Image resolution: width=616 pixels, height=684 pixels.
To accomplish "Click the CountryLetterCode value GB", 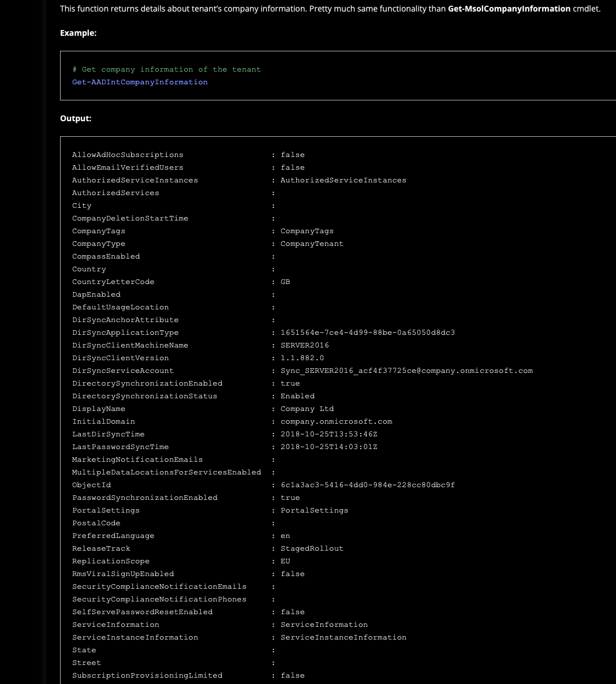I will pyautogui.click(x=285, y=282).
